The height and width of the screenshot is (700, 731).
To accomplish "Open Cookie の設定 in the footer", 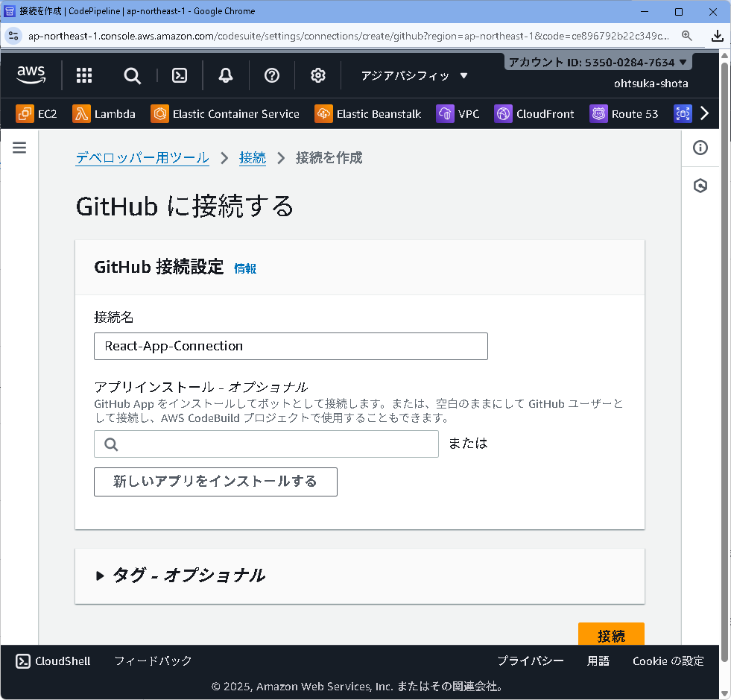I will pyautogui.click(x=668, y=661).
